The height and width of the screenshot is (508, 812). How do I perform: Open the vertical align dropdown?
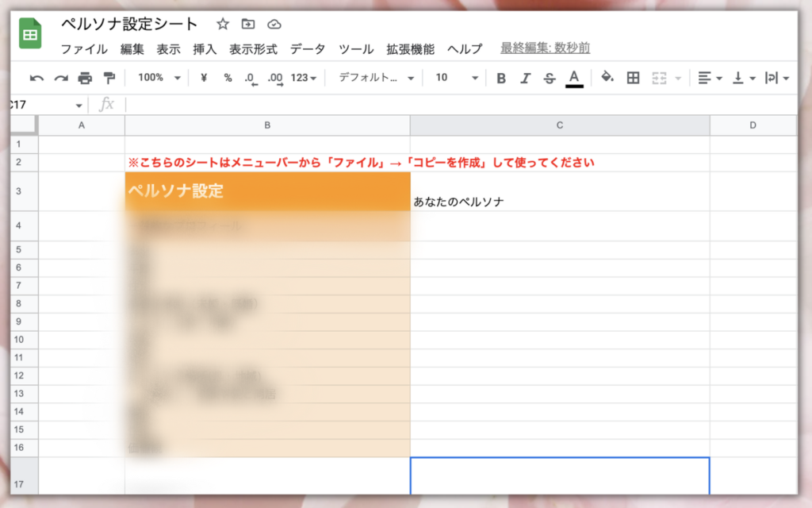pyautogui.click(x=744, y=79)
